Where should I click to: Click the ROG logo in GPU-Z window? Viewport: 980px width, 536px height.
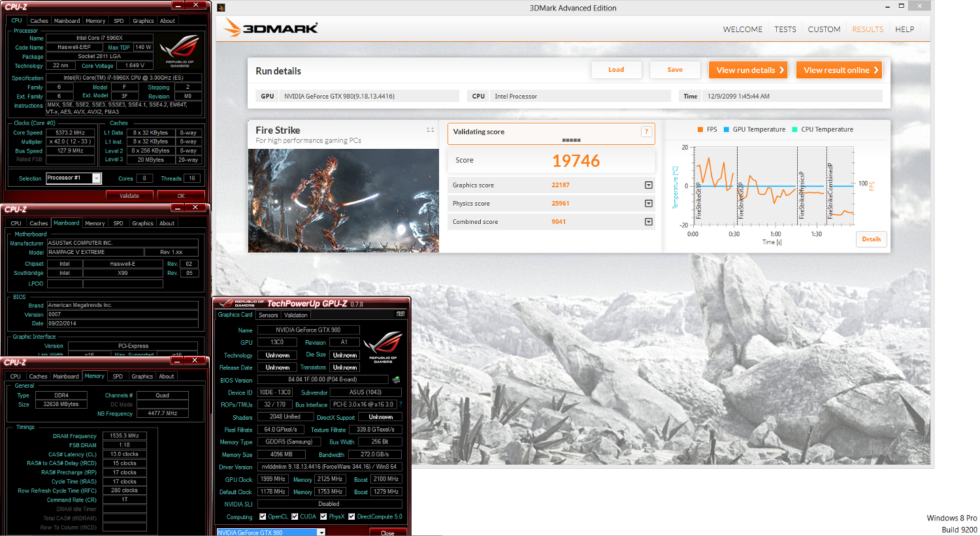coord(383,346)
